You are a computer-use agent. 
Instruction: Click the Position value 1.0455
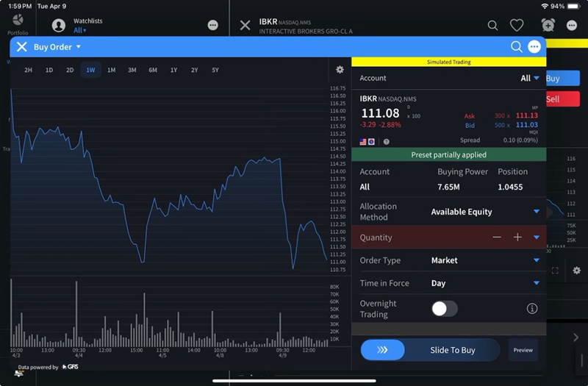(510, 187)
